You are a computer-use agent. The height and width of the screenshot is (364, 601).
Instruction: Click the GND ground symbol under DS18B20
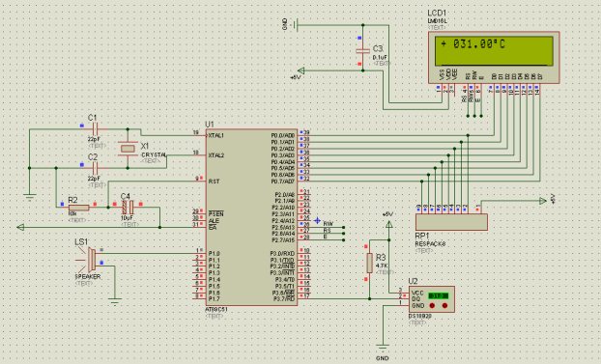[382, 349]
